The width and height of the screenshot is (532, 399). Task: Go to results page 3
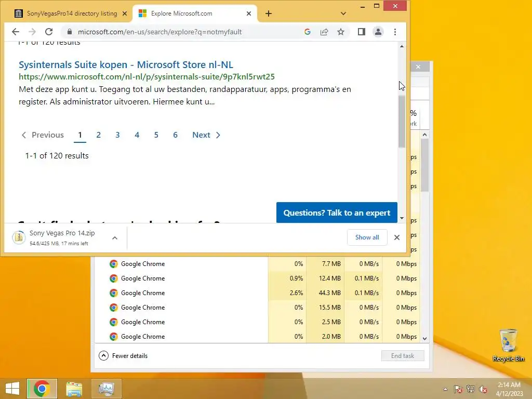(x=117, y=135)
